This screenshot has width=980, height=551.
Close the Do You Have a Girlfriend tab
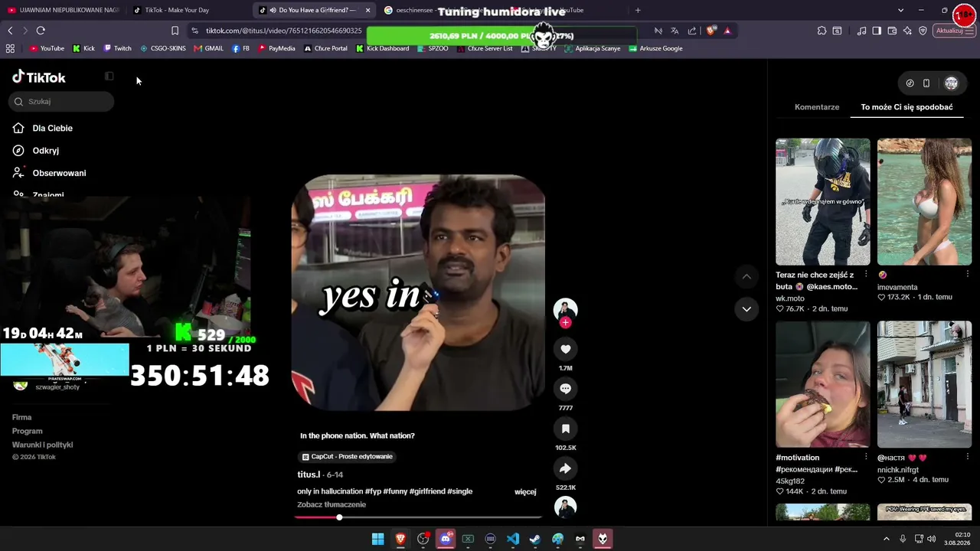[x=368, y=10]
